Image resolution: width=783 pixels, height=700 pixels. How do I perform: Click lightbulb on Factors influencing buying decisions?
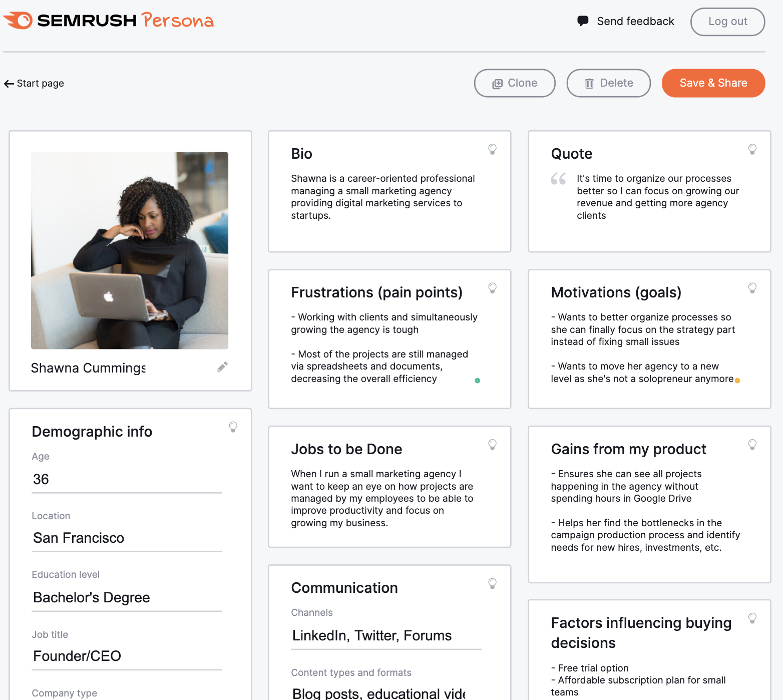click(x=752, y=618)
